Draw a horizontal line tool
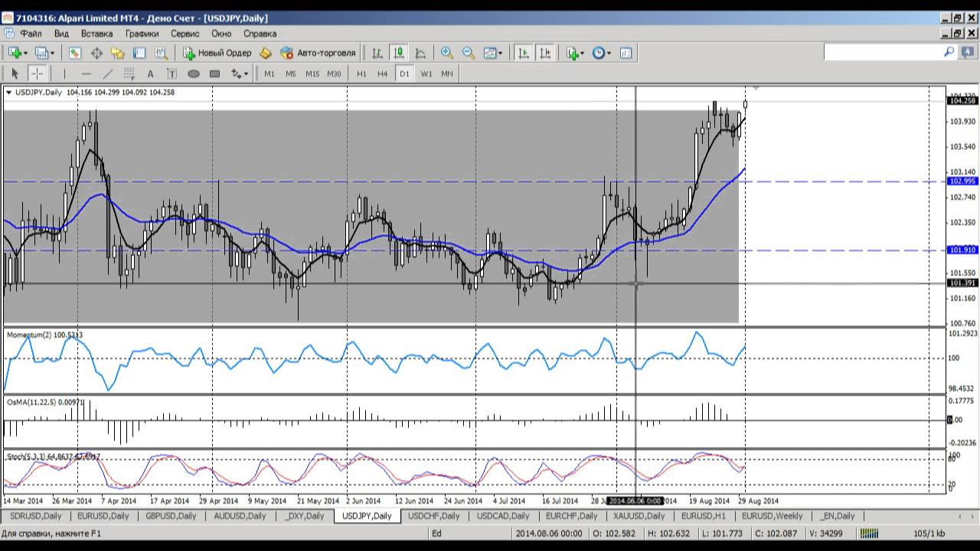Screen dimensions: 980x551 [86, 73]
